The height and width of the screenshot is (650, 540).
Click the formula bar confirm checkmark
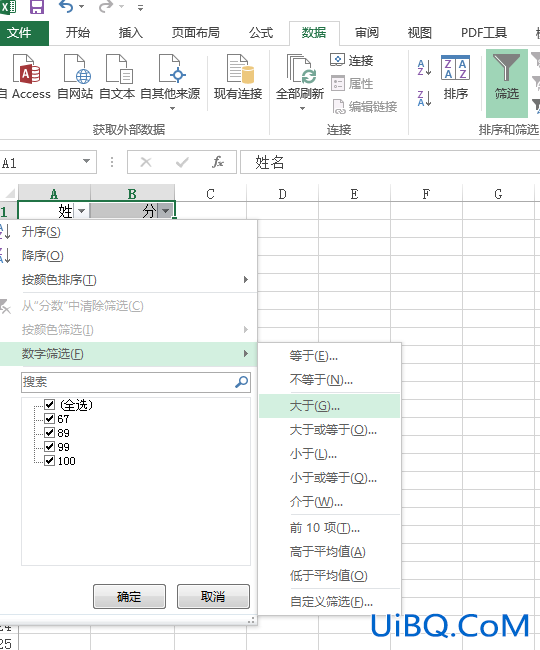tap(182, 162)
